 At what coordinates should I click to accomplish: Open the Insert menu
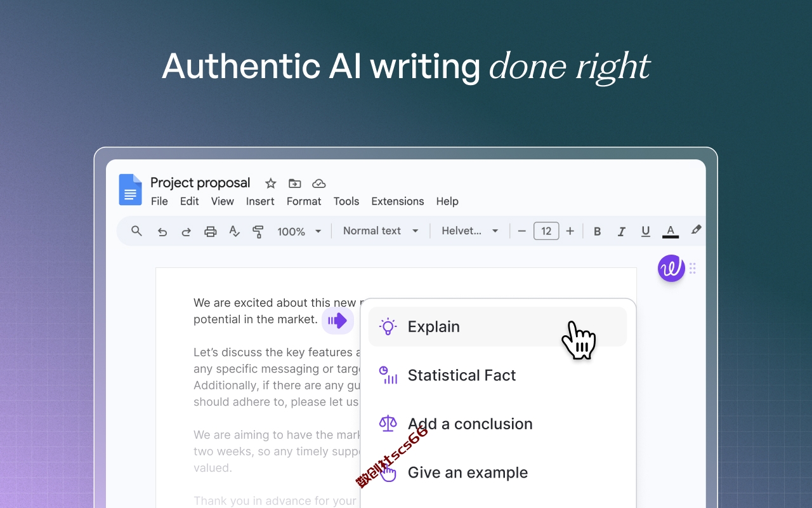click(260, 201)
